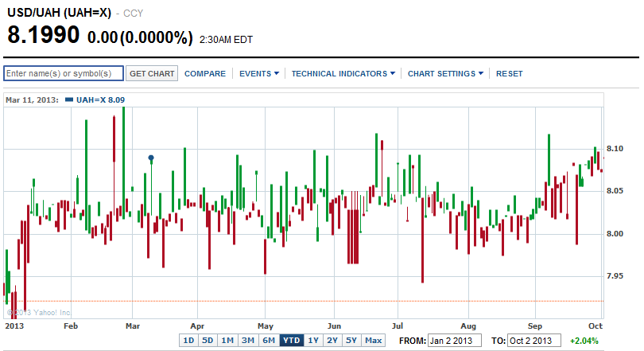Click the Mar 11, 2013 date label

(32, 99)
